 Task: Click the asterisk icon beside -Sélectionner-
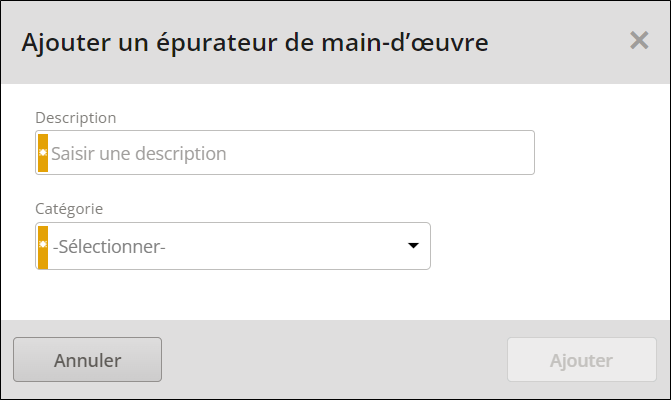[x=43, y=244]
